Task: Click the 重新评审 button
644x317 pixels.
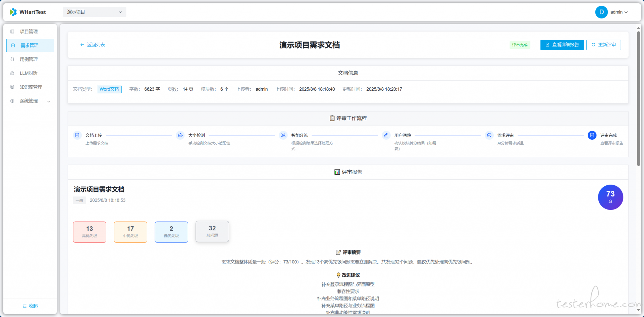Action: 603,45
